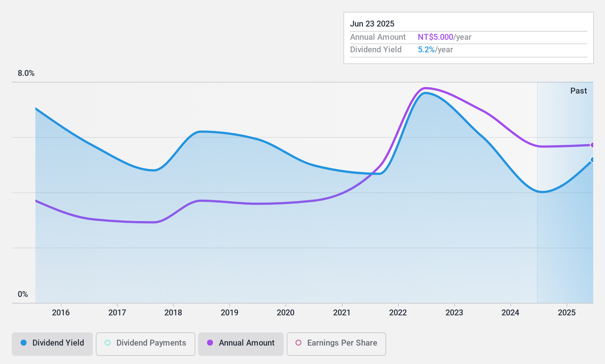The image size is (605, 364).
Task: Enable the Earnings Per Share series
Action: [x=336, y=344]
